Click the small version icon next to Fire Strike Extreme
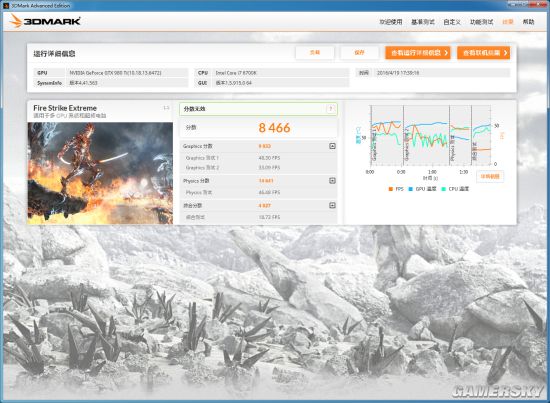This screenshot has height=403, width=550. pyautogui.click(x=166, y=108)
